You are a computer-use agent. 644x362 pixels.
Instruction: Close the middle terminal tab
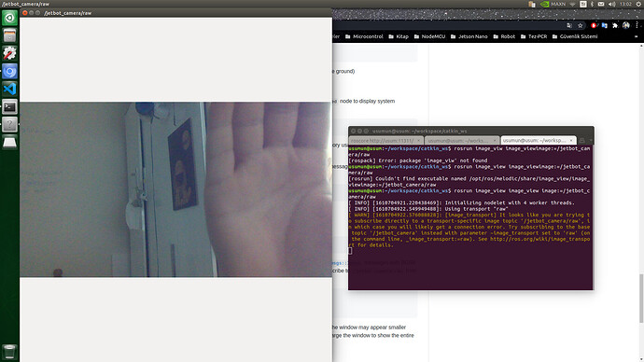click(x=495, y=140)
